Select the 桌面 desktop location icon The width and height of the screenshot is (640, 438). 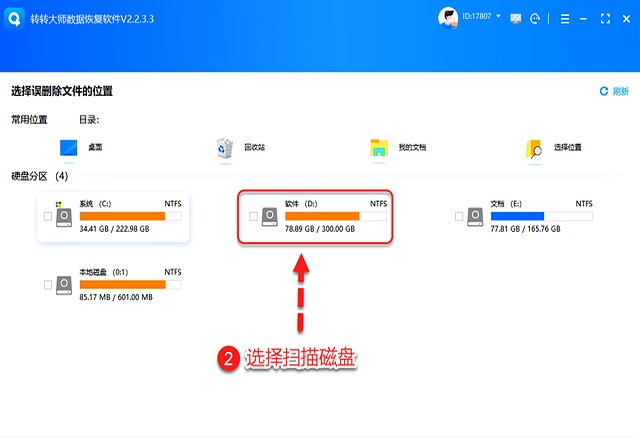(69, 148)
